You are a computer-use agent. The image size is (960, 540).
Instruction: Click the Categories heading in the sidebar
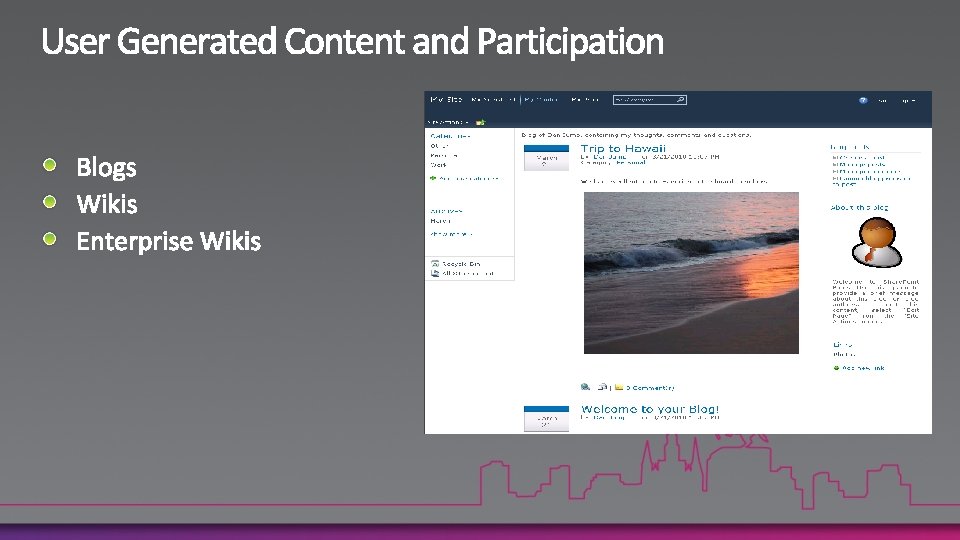pyautogui.click(x=450, y=136)
